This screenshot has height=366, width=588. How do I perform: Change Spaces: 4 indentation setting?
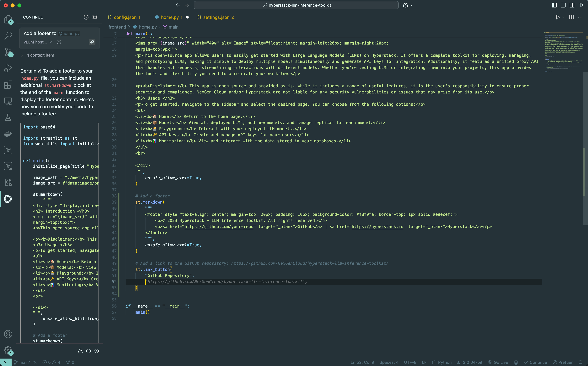pos(389,362)
